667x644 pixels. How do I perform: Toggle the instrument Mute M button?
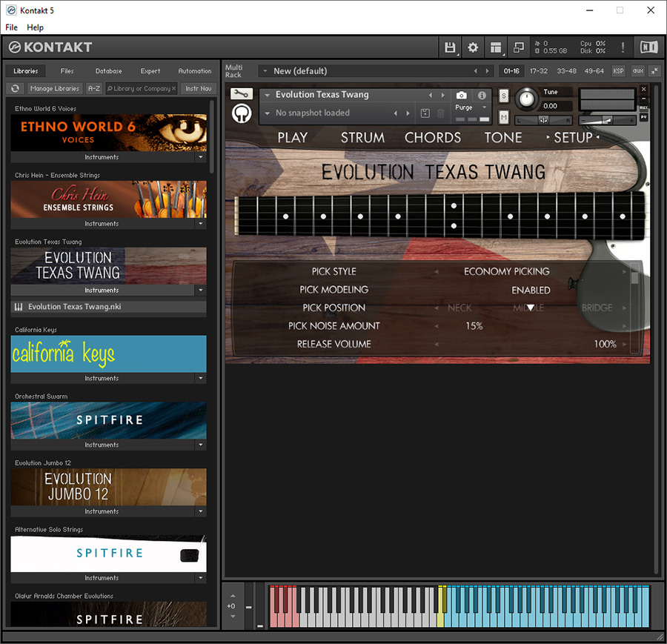[504, 116]
